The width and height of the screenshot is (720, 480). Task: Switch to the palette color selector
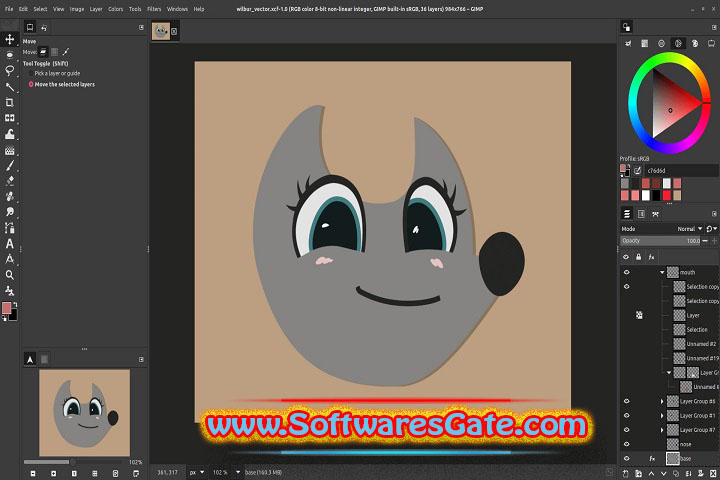click(695, 44)
